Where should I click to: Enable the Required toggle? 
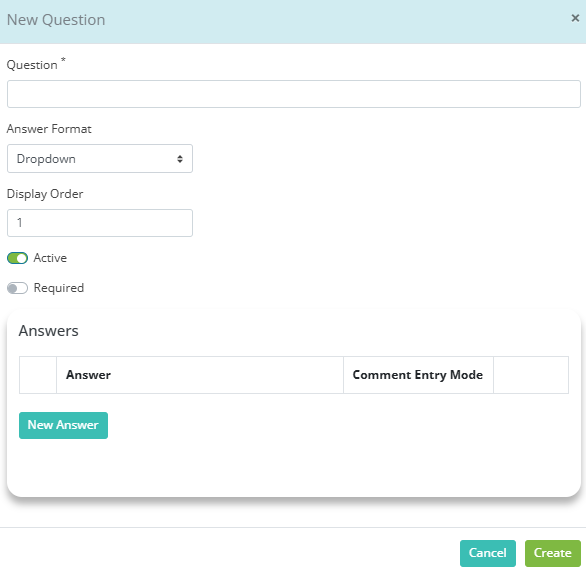tap(17, 288)
